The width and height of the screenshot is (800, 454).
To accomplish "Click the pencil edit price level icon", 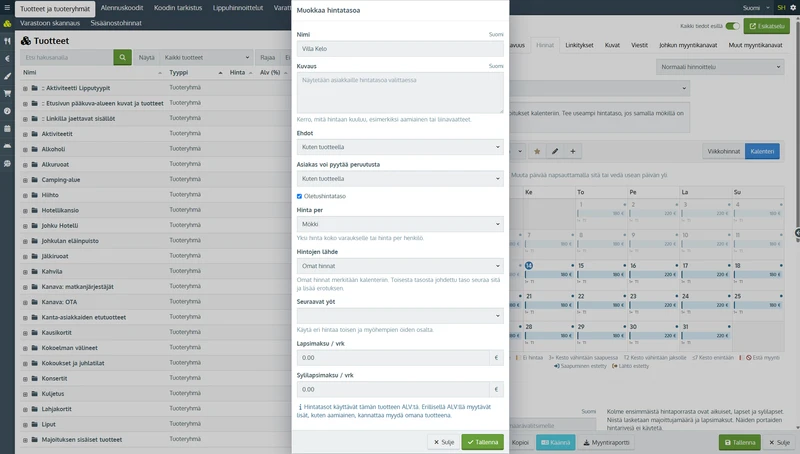I will coord(555,152).
